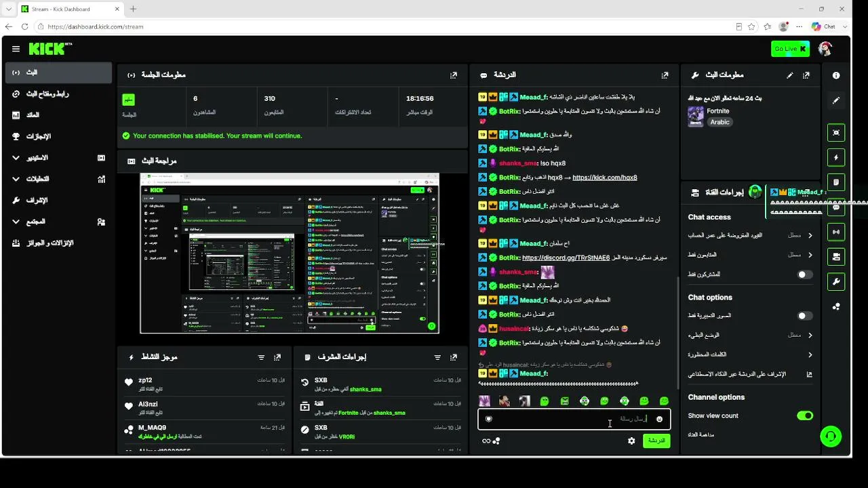Screen dimensions: 868x488
Task: Click shanks_sma username in '!so hqx8' message
Action: pos(519,163)
